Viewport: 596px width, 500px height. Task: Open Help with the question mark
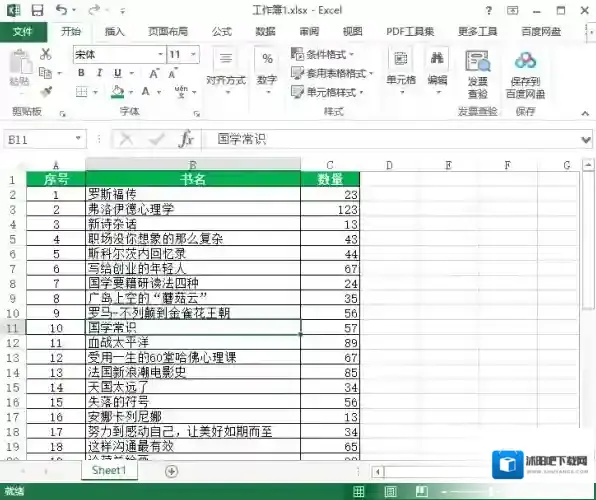pos(489,11)
